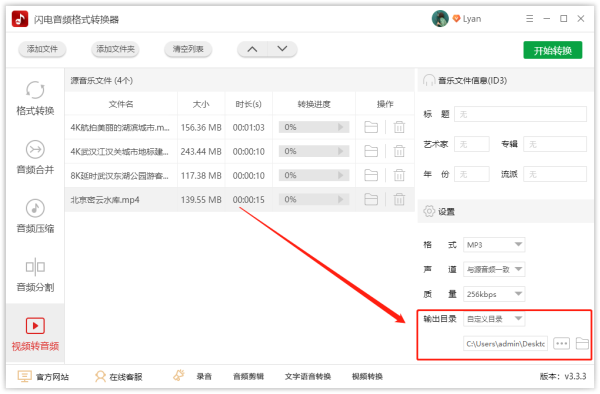Click the 标题 title input field
Screen dimensions: 600x394
click(x=520, y=114)
